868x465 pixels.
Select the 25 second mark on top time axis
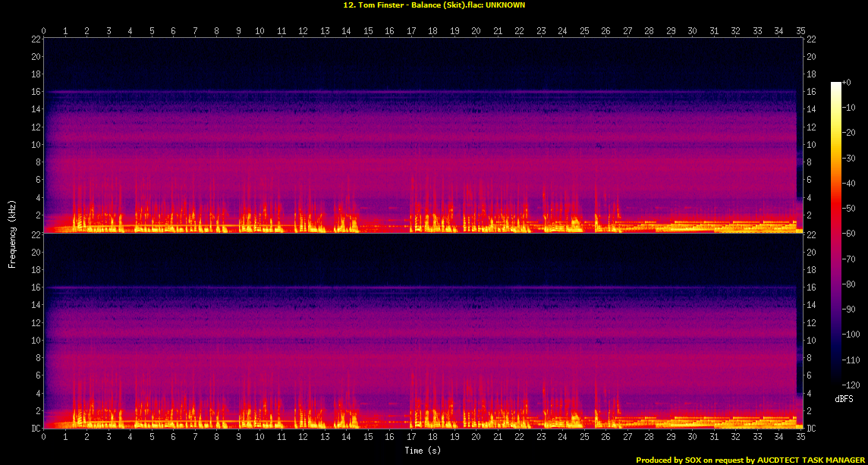coord(584,31)
